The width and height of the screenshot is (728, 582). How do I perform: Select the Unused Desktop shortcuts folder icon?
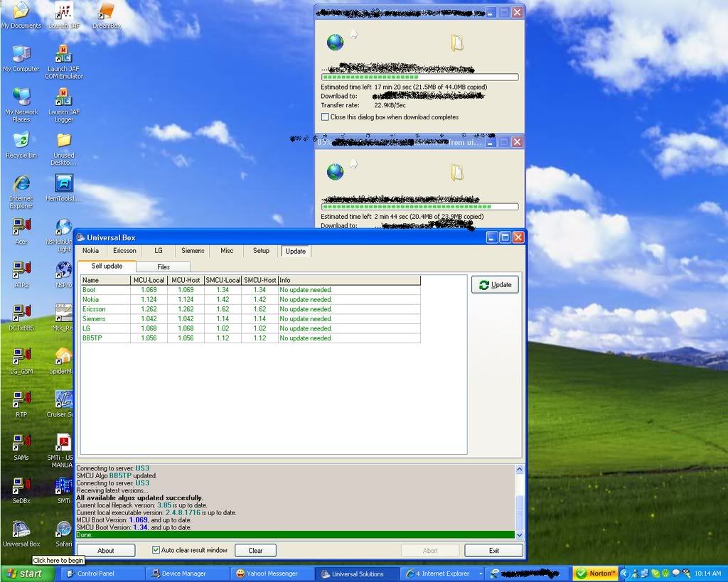(64, 149)
